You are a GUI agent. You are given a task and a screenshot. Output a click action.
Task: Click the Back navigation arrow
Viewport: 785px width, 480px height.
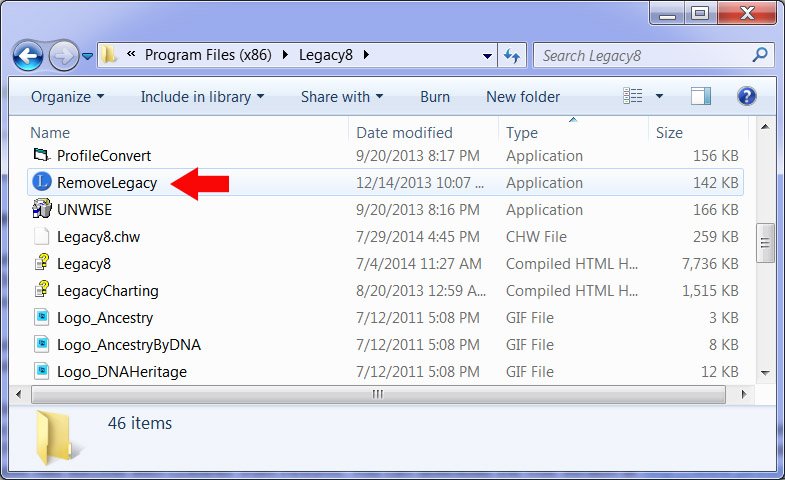[28, 56]
